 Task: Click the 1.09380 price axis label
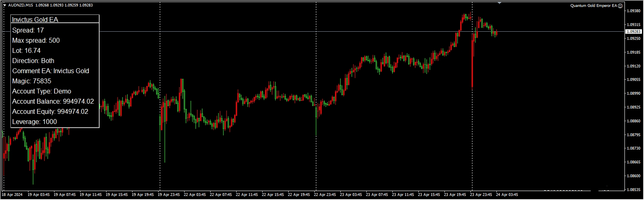[x=633, y=11]
